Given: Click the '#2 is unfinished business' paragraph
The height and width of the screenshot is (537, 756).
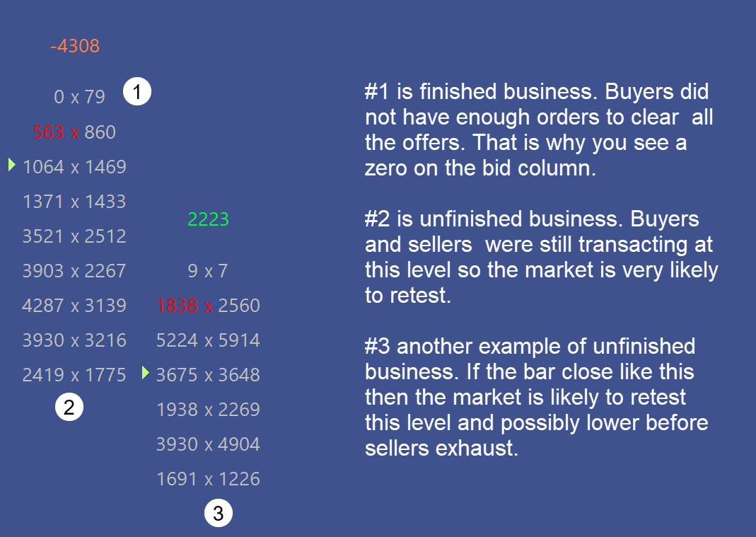Looking at the screenshot, I should pyautogui.click(x=542, y=257).
